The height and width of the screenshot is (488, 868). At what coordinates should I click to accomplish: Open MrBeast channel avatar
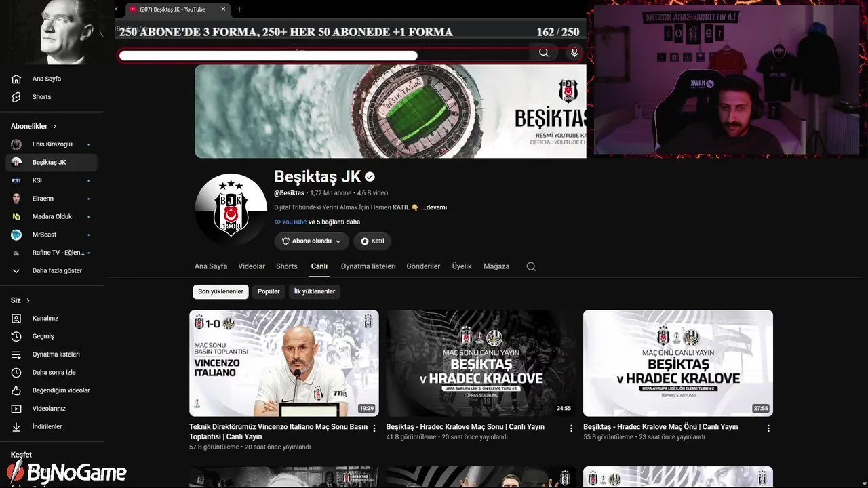pos(16,235)
